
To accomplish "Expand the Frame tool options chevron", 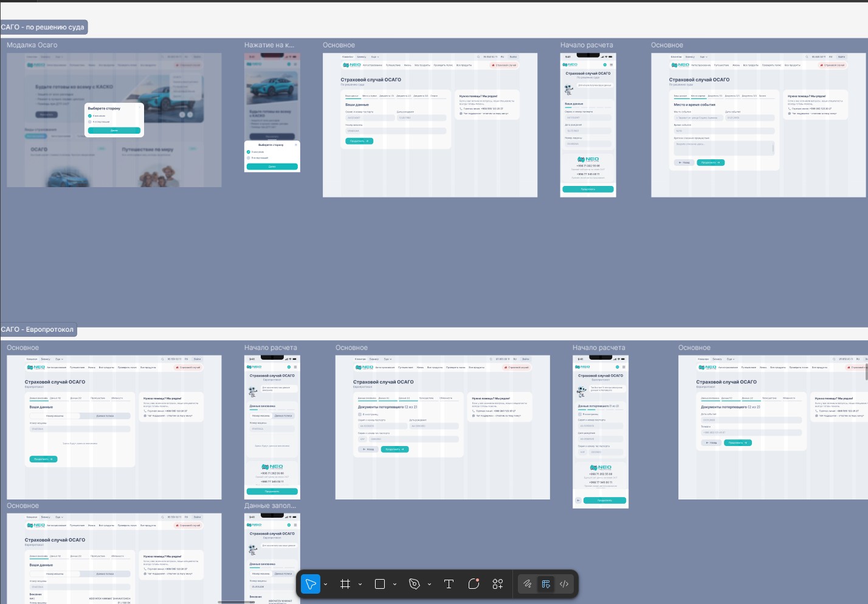I will pos(360,585).
